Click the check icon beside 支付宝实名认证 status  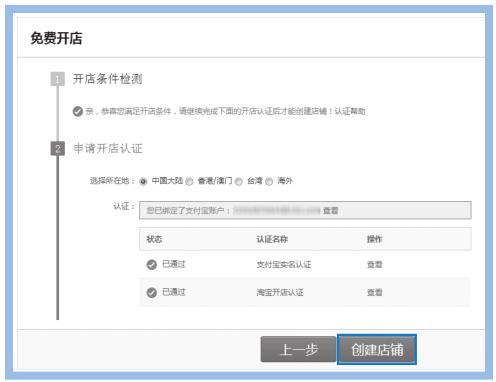(152, 265)
